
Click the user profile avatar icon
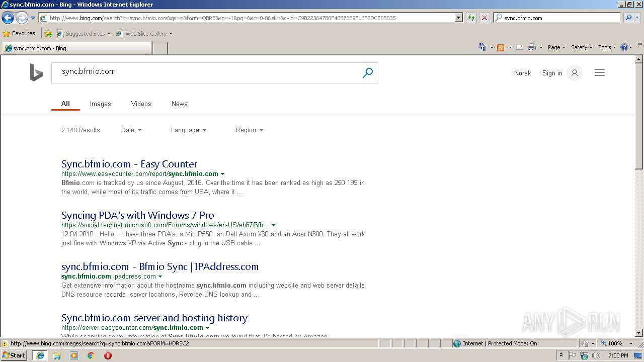coord(575,73)
